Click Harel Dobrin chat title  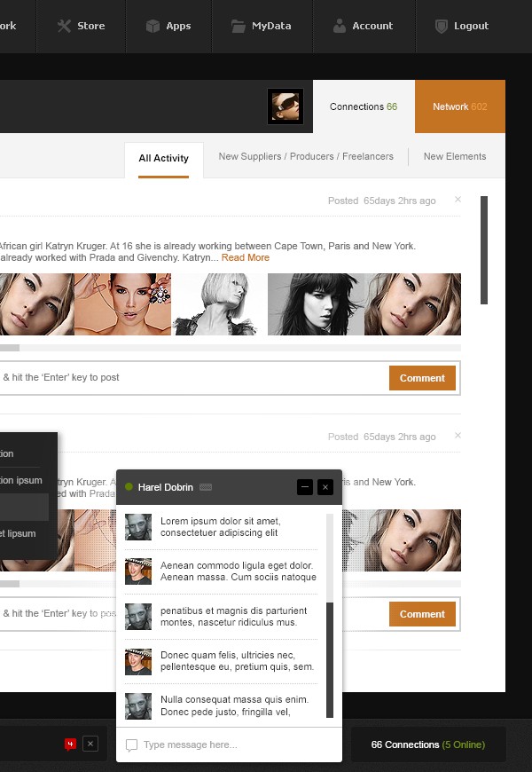tap(165, 487)
